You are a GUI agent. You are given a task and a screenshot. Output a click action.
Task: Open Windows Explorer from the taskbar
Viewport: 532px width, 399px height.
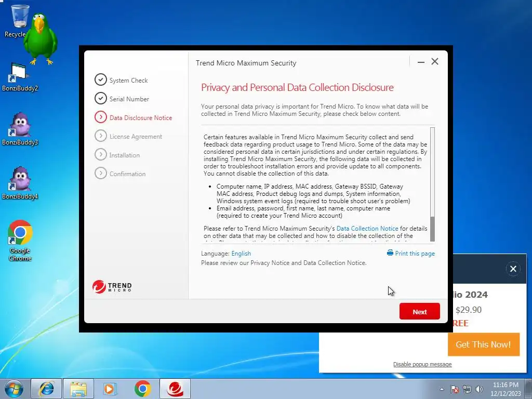pyautogui.click(x=78, y=389)
